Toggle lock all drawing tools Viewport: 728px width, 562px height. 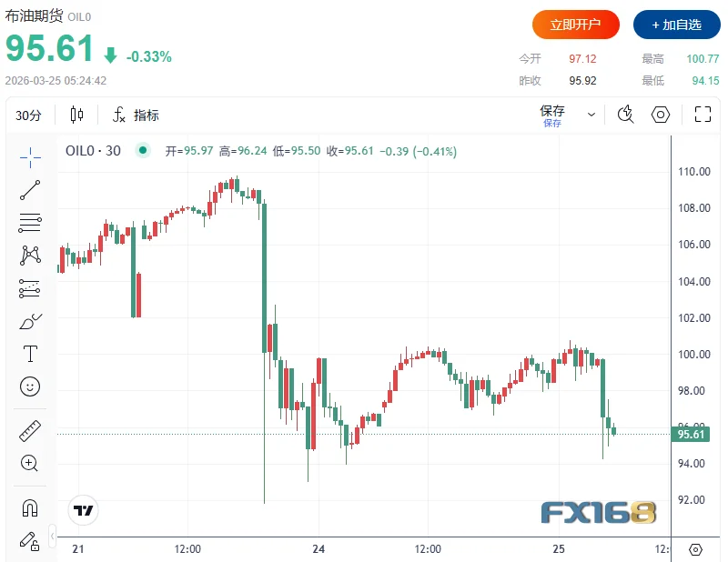(30, 539)
